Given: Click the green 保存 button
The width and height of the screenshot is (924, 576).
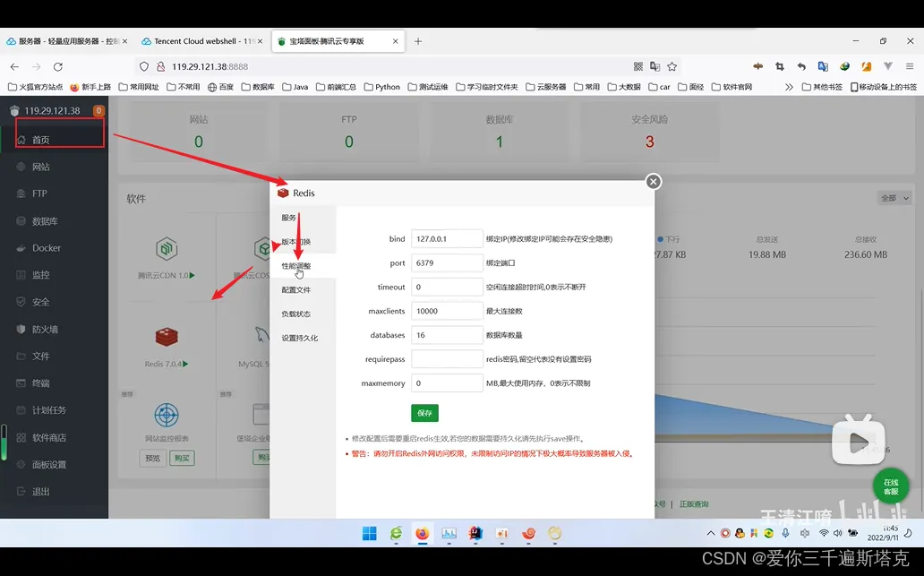Looking at the screenshot, I should 424,413.
